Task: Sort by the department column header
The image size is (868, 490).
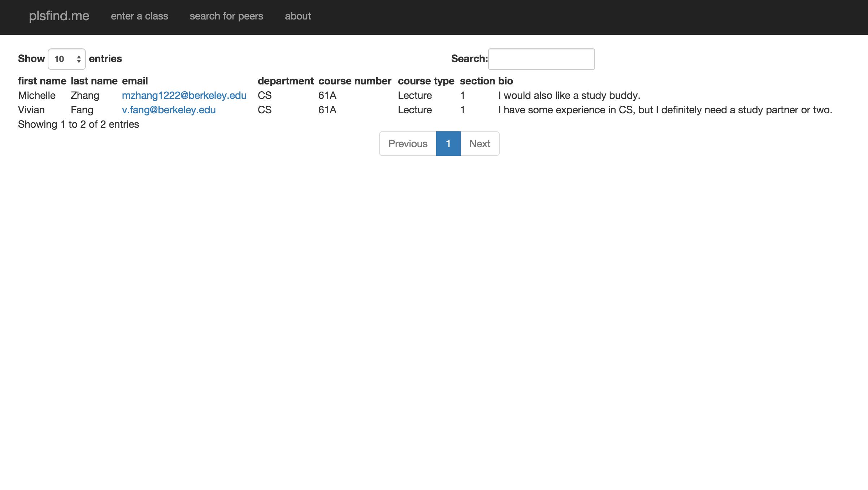Action: (x=285, y=81)
